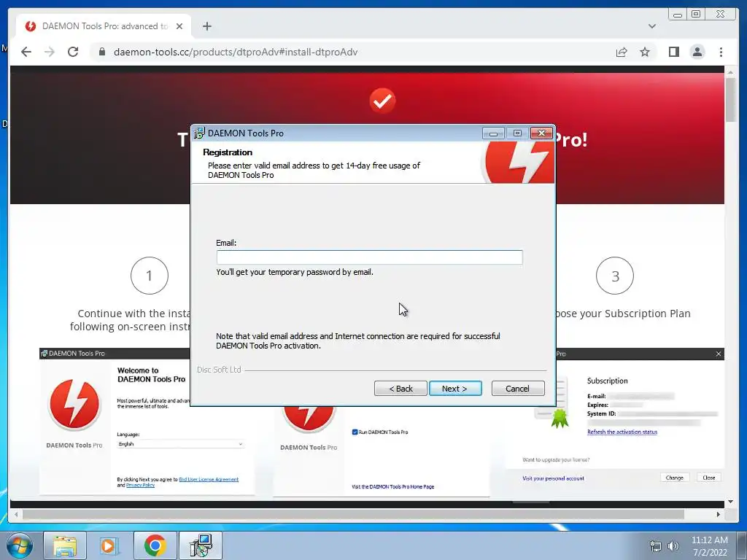This screenshot has height=560, width=747.
Task: Click horizontal scrollbar right arrow
Action: [719, 514]
